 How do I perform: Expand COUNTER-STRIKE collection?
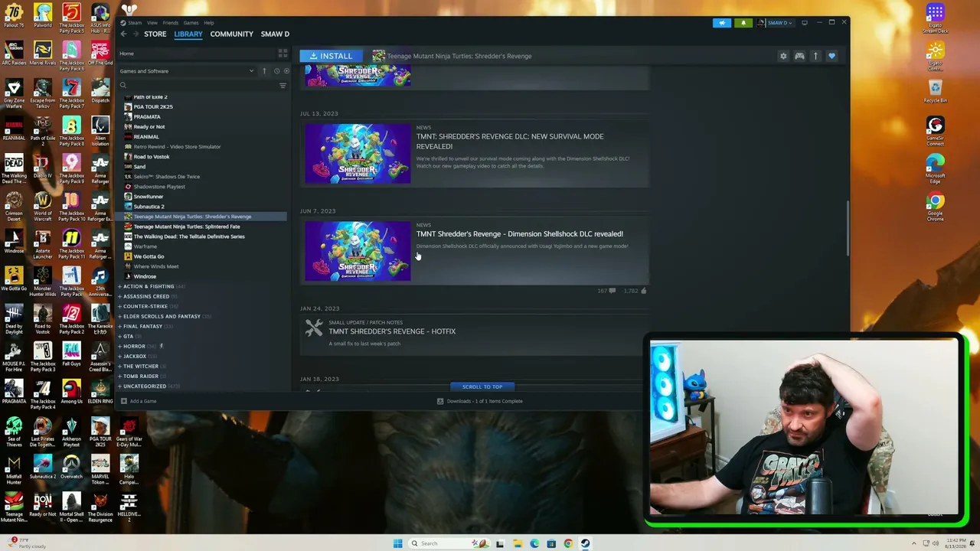click(145, 306)
